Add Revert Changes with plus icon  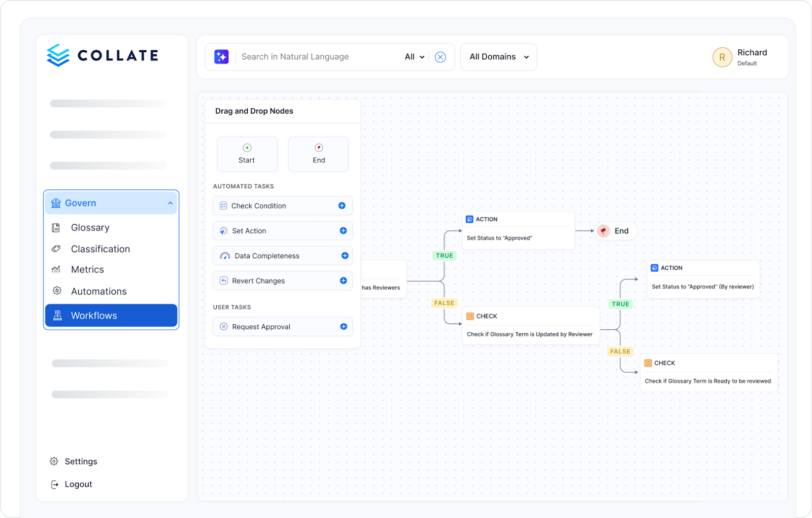point(343,281)
